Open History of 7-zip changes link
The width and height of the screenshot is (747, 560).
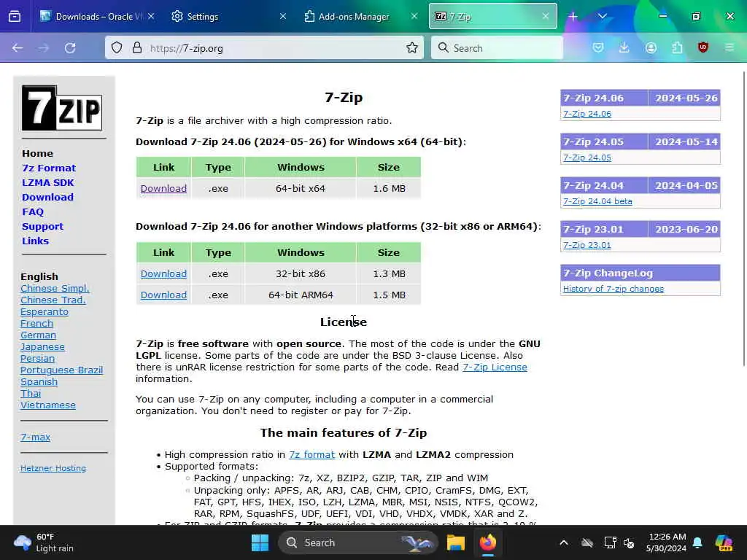click(613, 289)
